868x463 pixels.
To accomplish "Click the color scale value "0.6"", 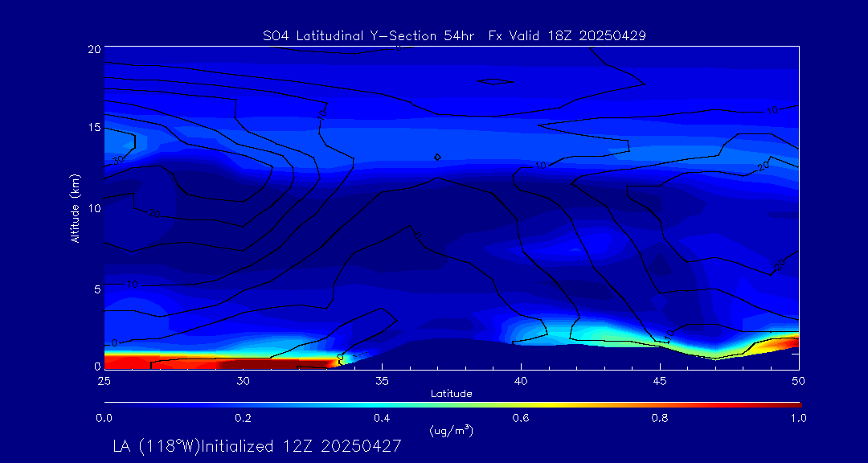I will (521, 418).
